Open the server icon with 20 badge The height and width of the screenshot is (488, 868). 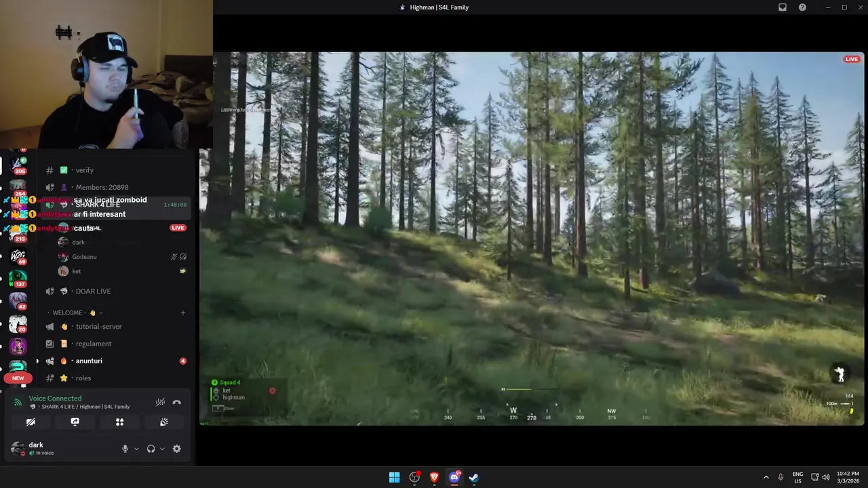(18, 323)
